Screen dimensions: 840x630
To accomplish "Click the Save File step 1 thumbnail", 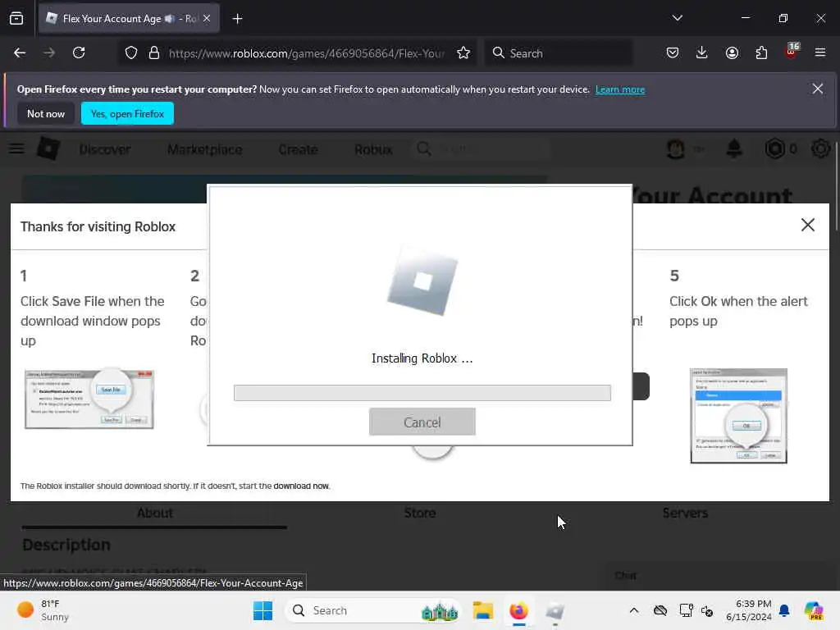I will click(x=89, y=399).
